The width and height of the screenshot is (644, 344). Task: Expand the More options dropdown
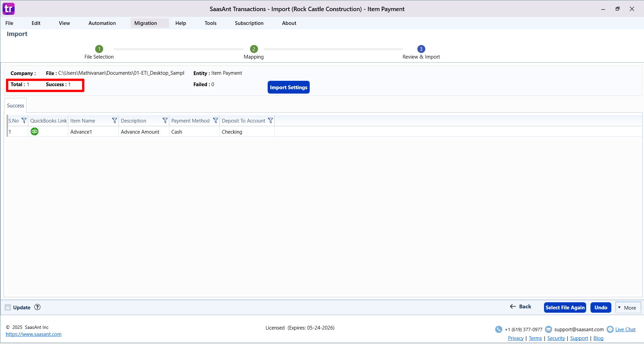pyautogui.click(x=628, y=307)
